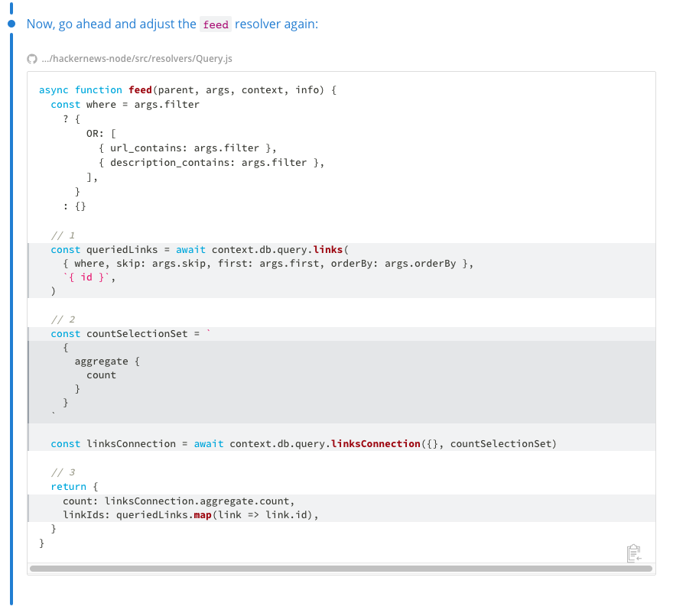The image size is (673, 616).
Task: Click the horizontal scrollbar below the code
Action: click(x=336, y=569)
